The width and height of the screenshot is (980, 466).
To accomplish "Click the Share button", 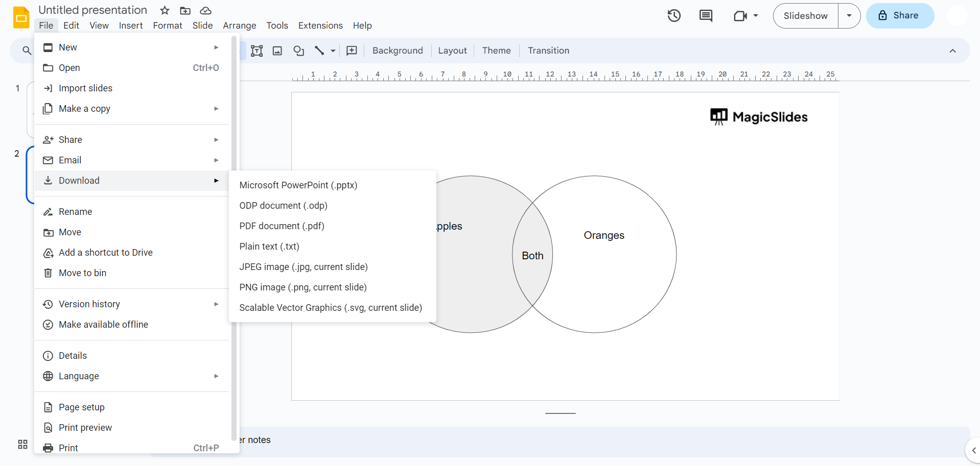I will point(900,16).
